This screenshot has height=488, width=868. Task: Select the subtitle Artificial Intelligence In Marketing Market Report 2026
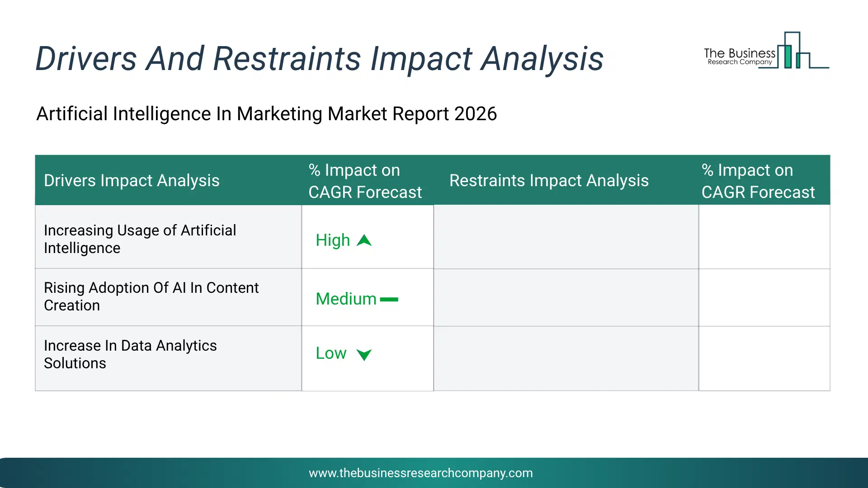click(266, 114)
